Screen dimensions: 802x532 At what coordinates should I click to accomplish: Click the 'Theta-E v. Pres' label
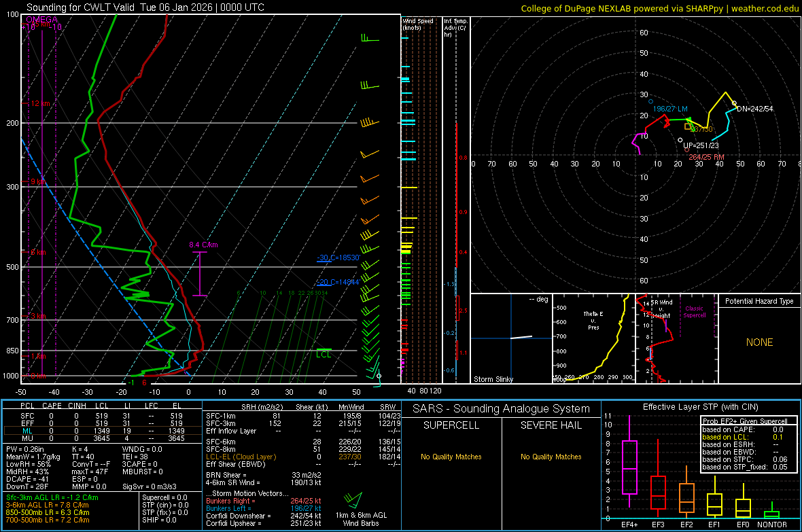pos(593,320)
